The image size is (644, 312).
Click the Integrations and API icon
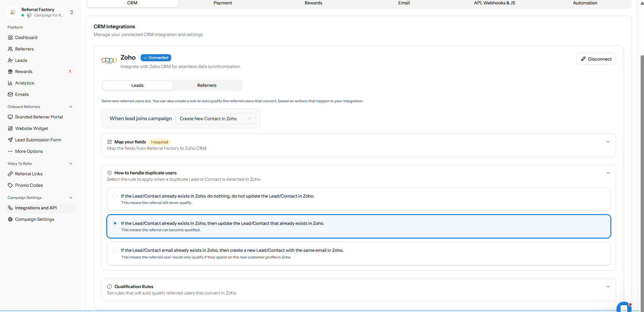[x=10, y=208]
